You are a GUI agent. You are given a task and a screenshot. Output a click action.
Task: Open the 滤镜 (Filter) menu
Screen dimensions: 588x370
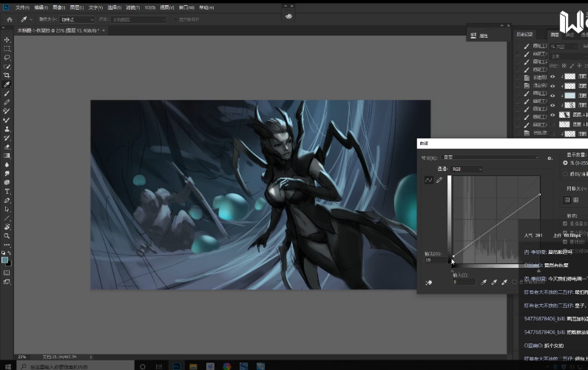coord(132,7)
